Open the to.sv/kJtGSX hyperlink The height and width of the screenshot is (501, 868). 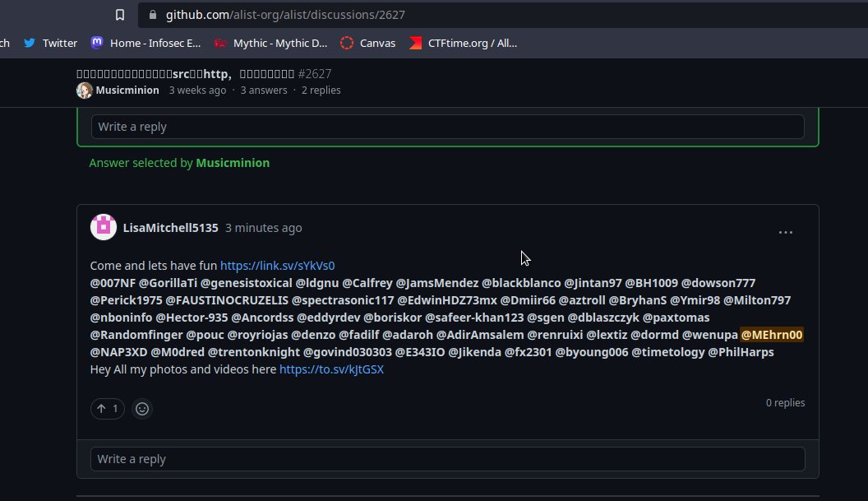[331, 369]
